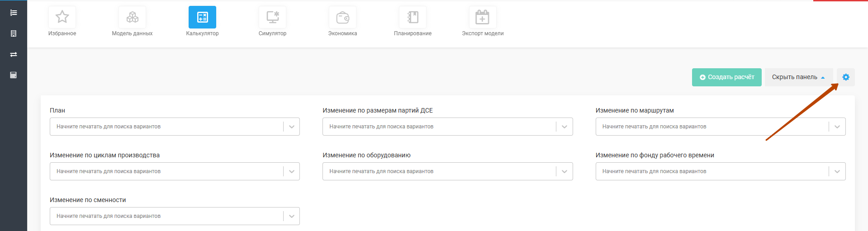Click the 'План' field label

(57, 110)
